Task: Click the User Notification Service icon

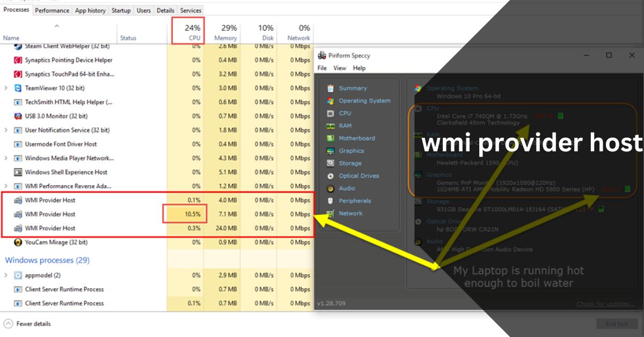Action: (18, 130)
